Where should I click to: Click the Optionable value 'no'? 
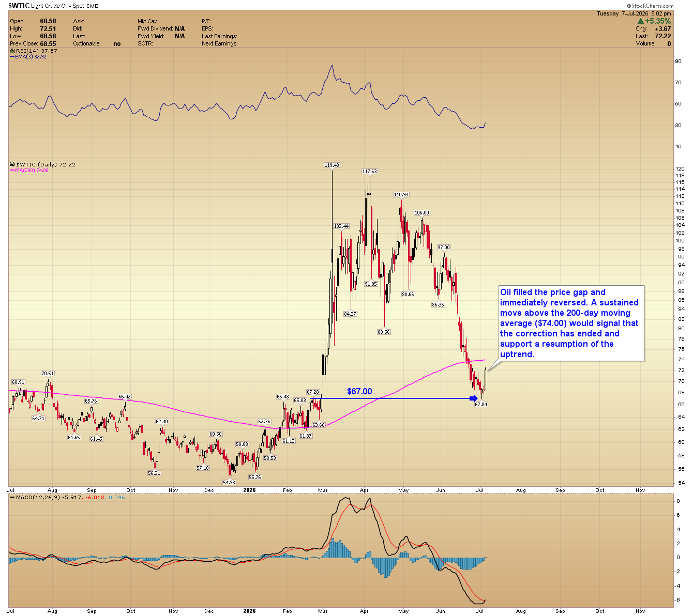[117, 44]
